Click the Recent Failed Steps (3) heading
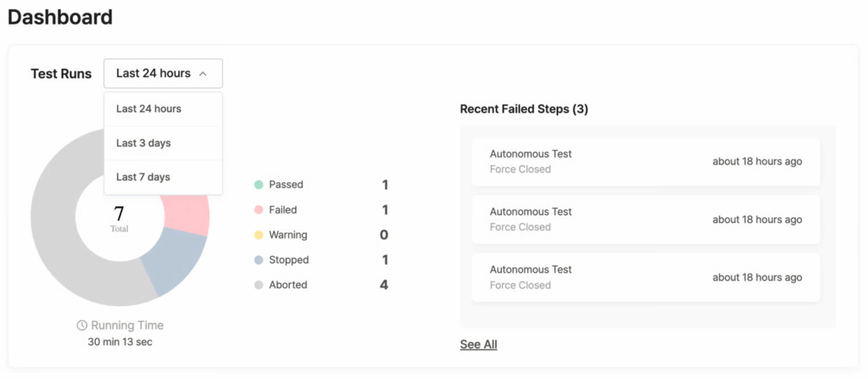 tap(524, 109)
